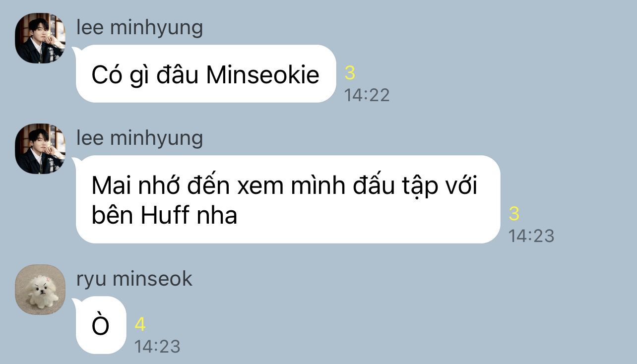Click the 14:22 timestamp
Image resolution: width=637 pixels, height=364 pixels.
[x=367, y=95]
